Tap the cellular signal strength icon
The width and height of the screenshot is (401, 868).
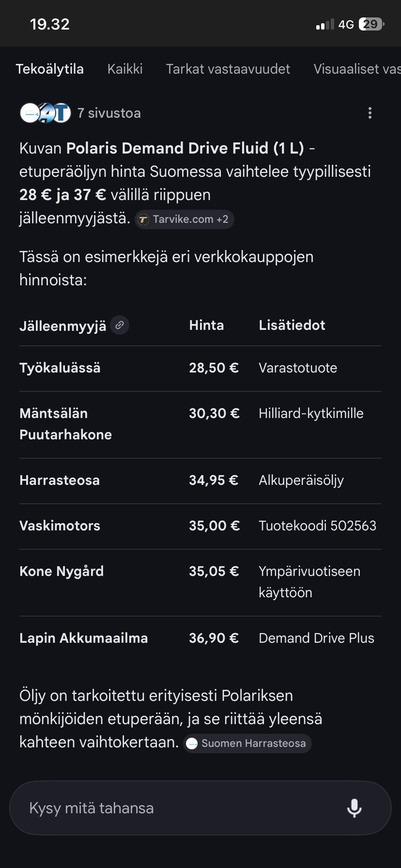pos(325,24)
